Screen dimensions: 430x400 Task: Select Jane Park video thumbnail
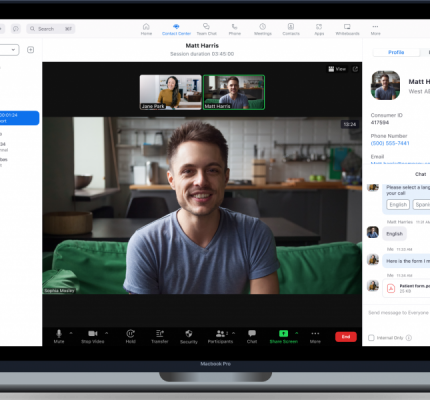pos(170,92)
